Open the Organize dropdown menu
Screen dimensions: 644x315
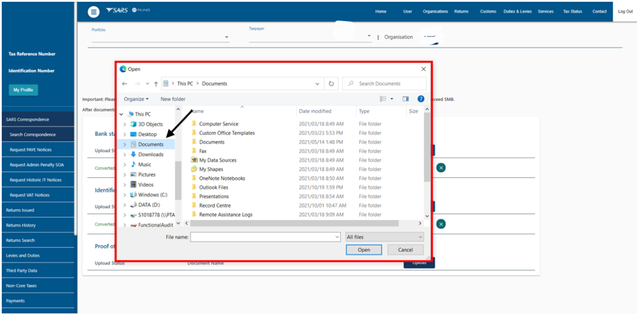(135, 99)
